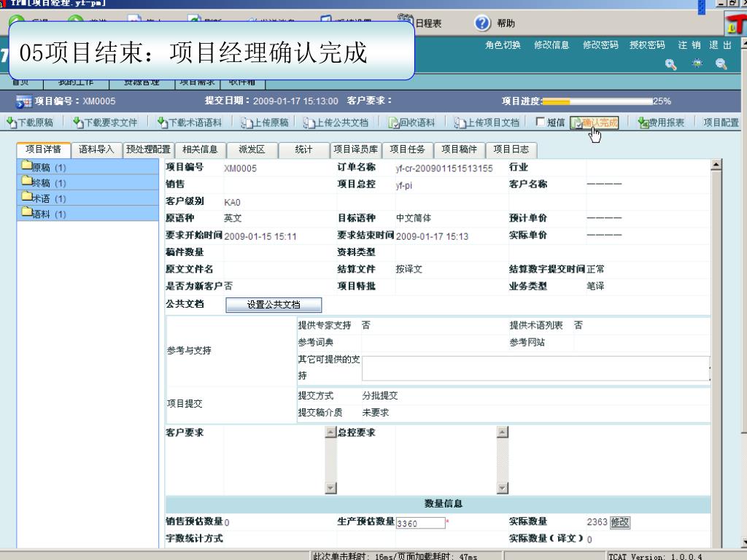The image size is (747, 560).
Task: Switch to the 项目任务 tab
Action: [407, 149]
